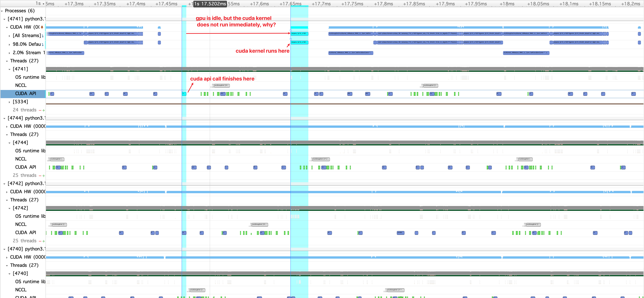Click green plus beside 25 threads under 4744

[44, 176]
